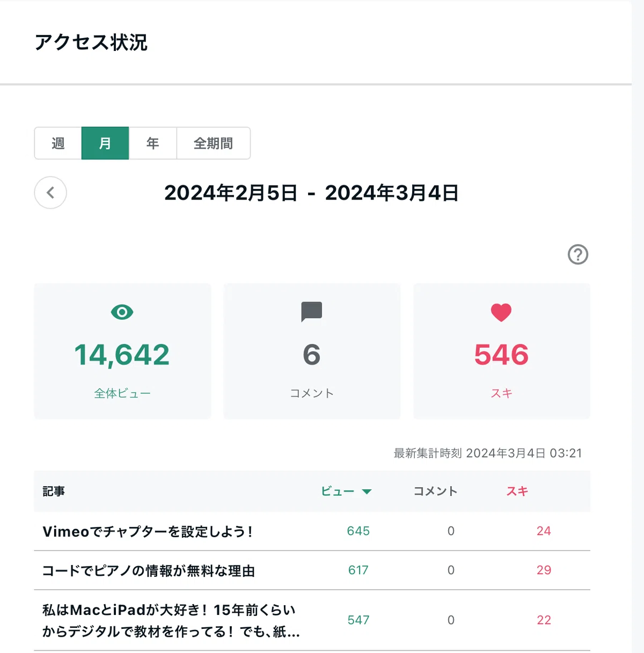Select the 週 period tab
The image size is (644, 653).
tap(58, 143)
